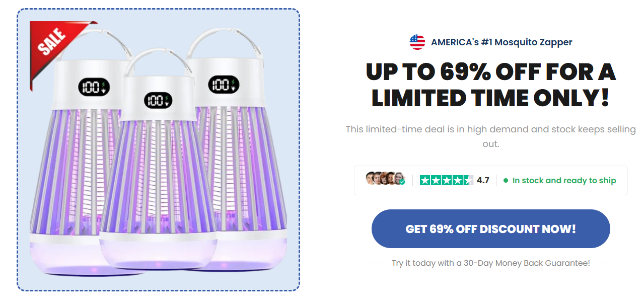This screenshot has height=305, width=644.
Task: Click the American flag icon
Action: [x=417, y=42]
